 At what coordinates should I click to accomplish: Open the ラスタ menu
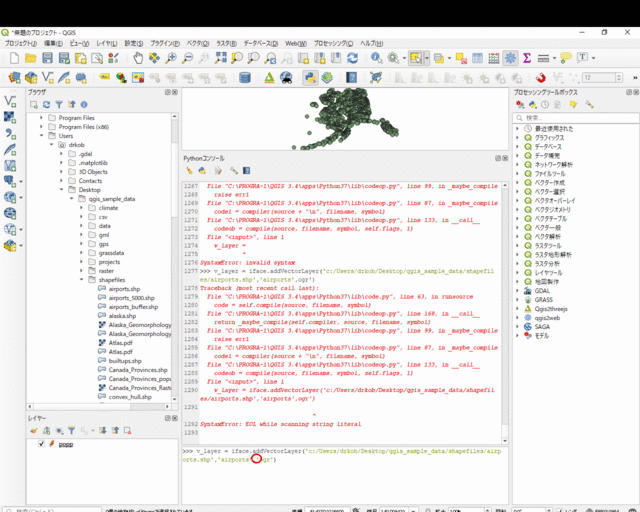[x=226, y=43]
